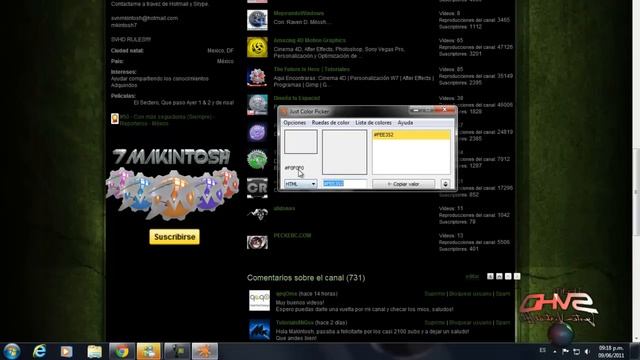640x360 pixels.
Task: Select the #FEE352 yellow entry in color list
Action: click(x=411, y=135)
